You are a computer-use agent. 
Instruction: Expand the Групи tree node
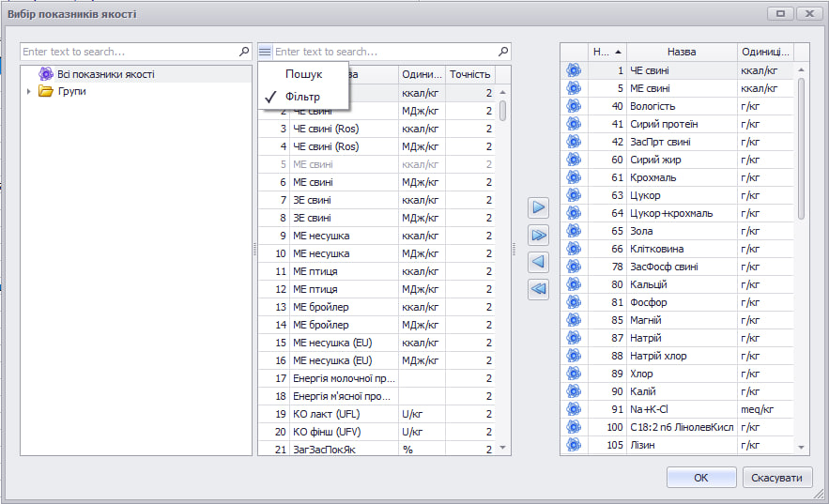click(28, 91)
